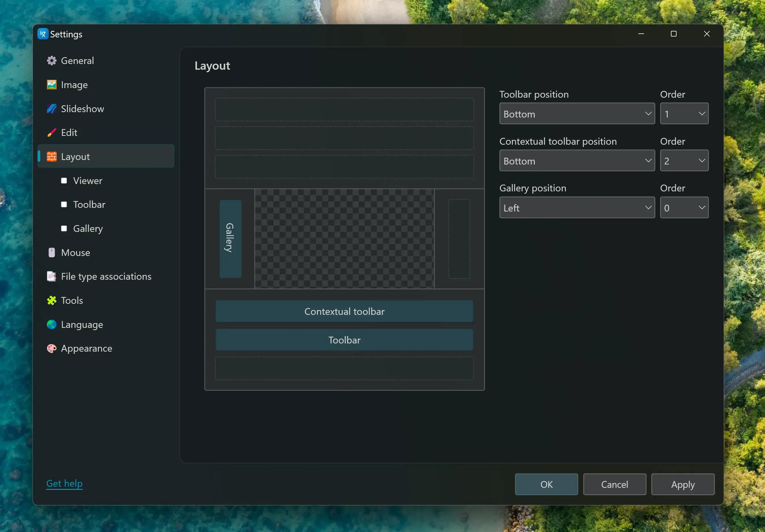Open the Get help link

64,483
